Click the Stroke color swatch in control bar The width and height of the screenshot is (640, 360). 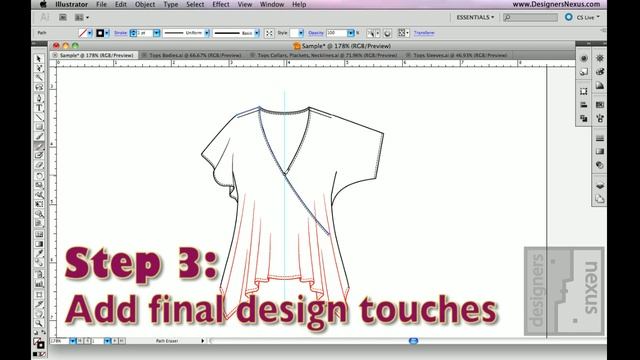point(100,33)
